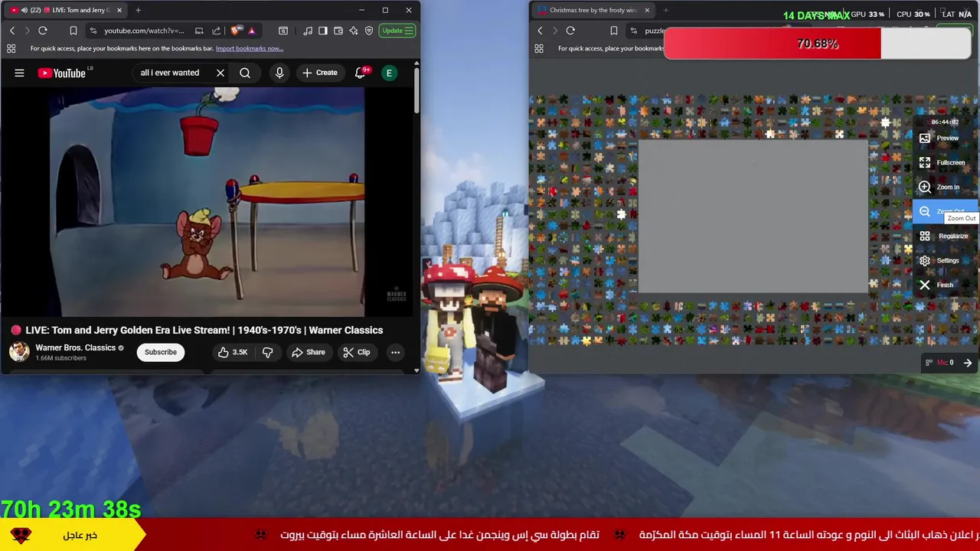Share the Tom and Jerry video

pyautogui.click(x=309, y=352)
